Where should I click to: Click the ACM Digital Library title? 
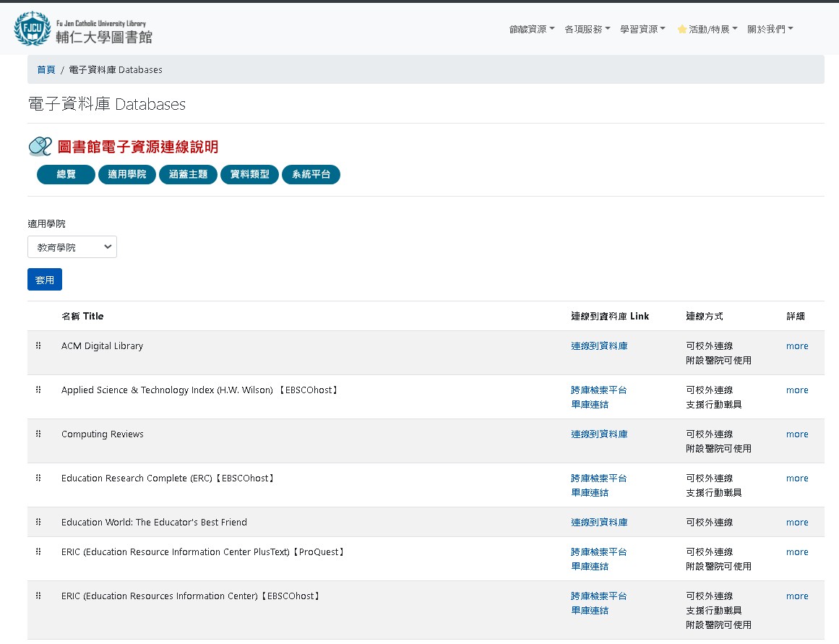pyautogui.click(x=102, y=345)
